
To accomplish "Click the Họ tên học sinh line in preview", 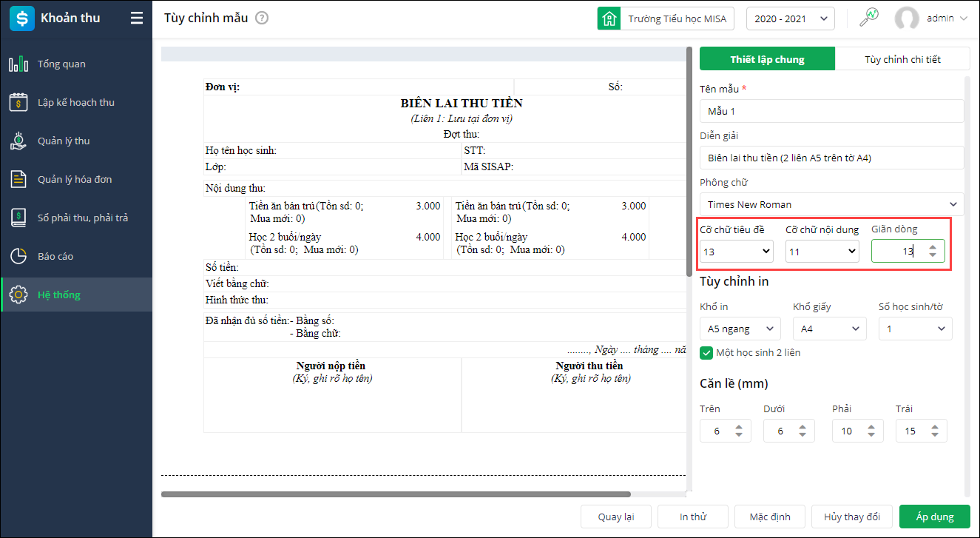I will click(x=241, y=150).
